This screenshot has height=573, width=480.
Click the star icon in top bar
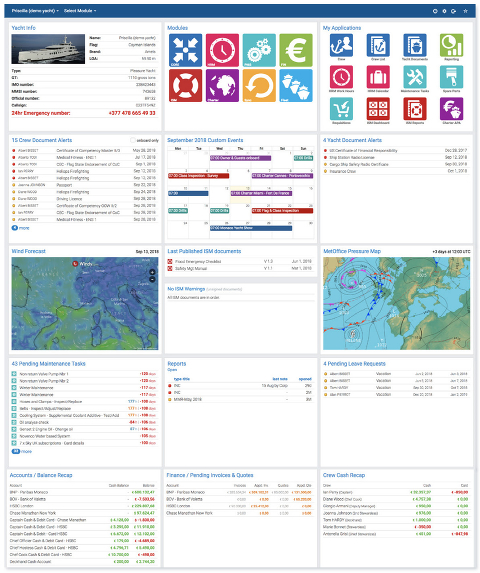click(x=465, y=11)
